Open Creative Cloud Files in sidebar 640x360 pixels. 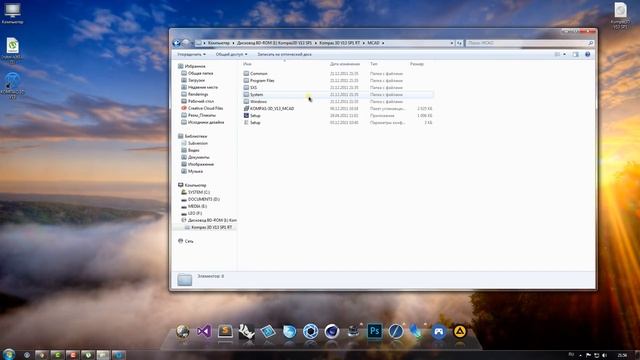click(x=205, y=108)
